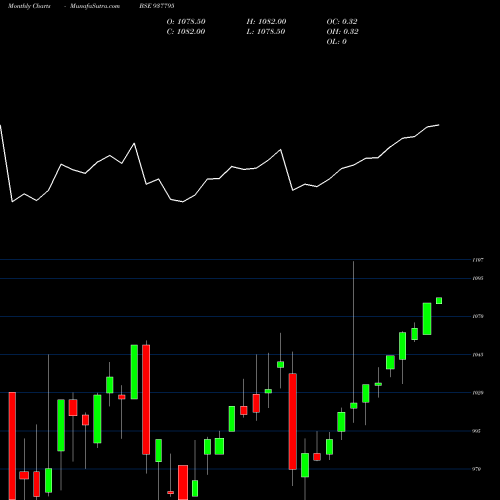Viewport: 500px width, 500px height.
Task: Click the 'OH: 0.32' reading
Action: click(x=343, y=32)
